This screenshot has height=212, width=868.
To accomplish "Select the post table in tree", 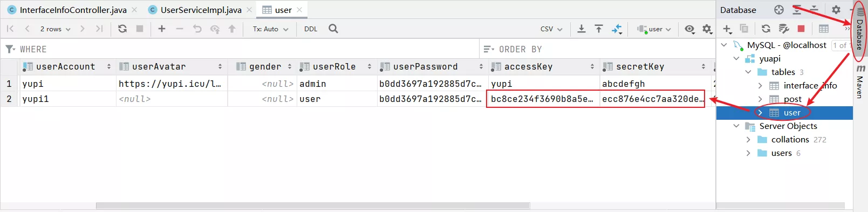I will tap(792, 99).
